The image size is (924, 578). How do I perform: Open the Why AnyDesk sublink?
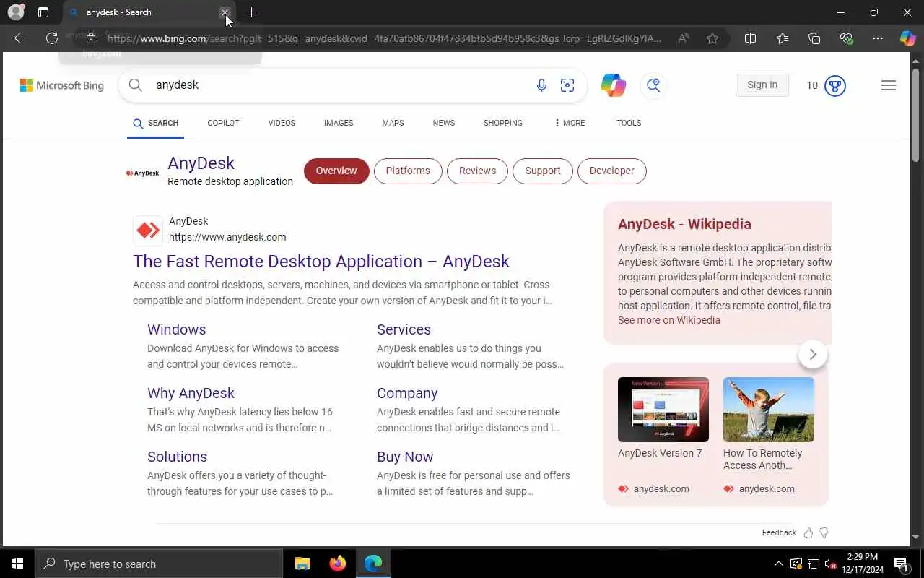tap(191, 393)
